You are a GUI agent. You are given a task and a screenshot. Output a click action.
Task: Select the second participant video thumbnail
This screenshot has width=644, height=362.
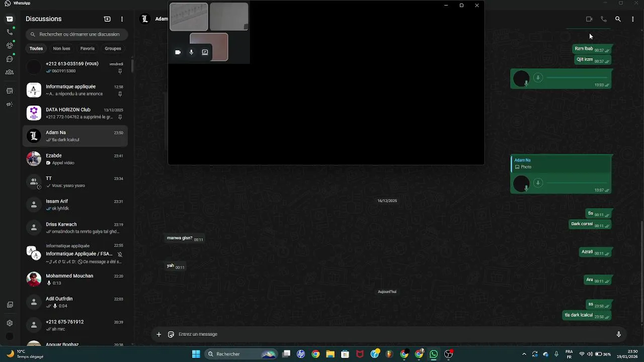229,17
